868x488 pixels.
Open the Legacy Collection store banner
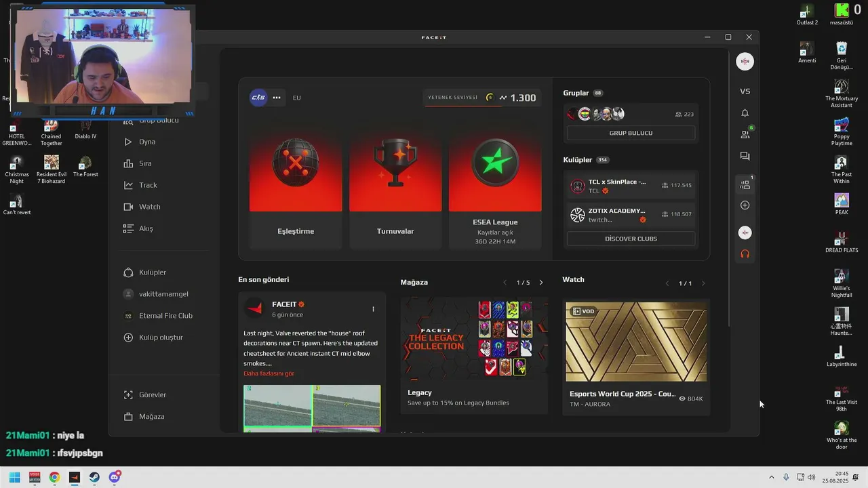[474, 339]
